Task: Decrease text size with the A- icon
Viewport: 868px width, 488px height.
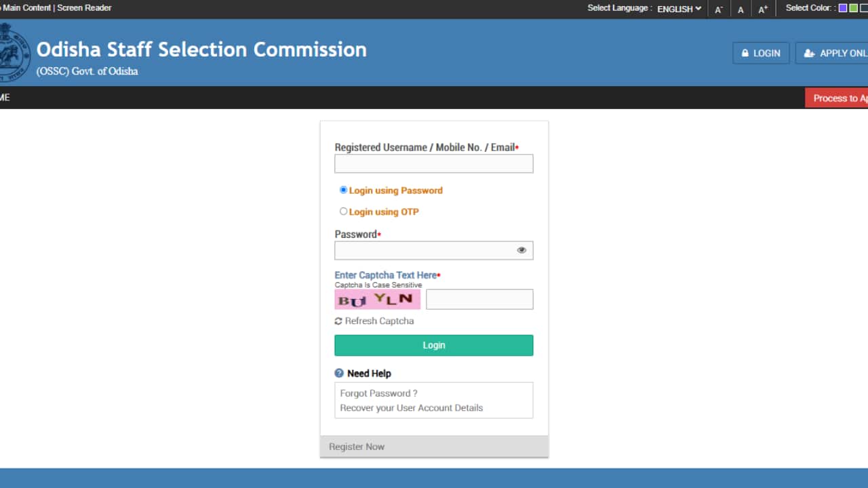Action: [x=719, y=9]
